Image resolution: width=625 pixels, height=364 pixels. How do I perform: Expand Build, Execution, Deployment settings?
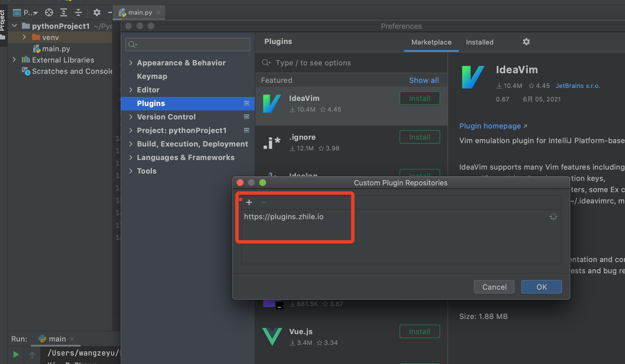[131, 144]
